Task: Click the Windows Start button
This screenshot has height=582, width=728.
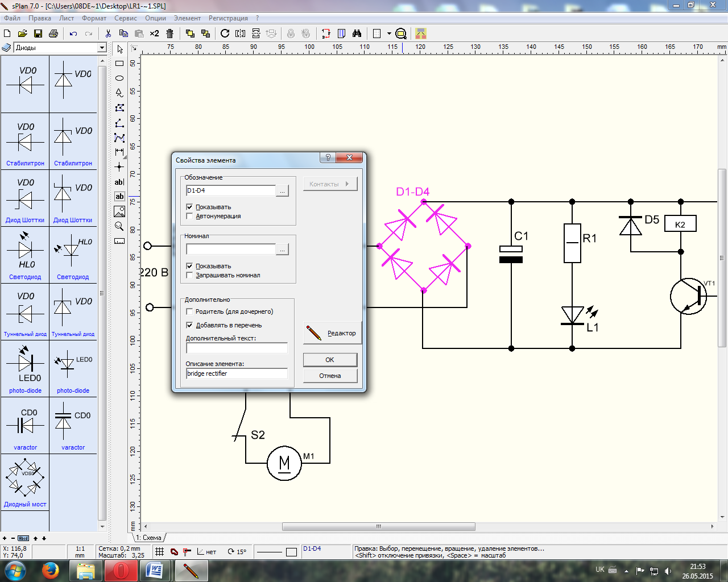Action: coord(15,571)
